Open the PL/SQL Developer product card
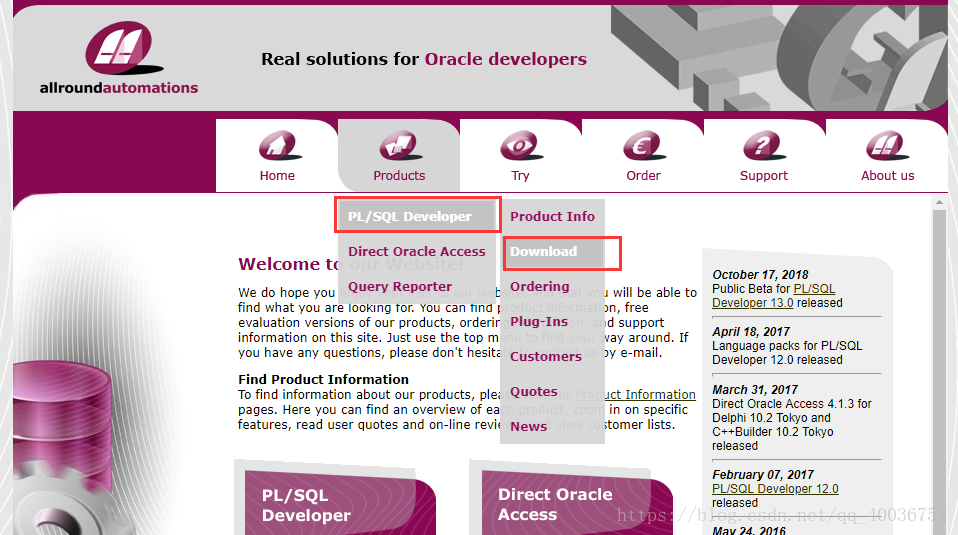Screen dimensions: 958x535 tap(340, 503)
